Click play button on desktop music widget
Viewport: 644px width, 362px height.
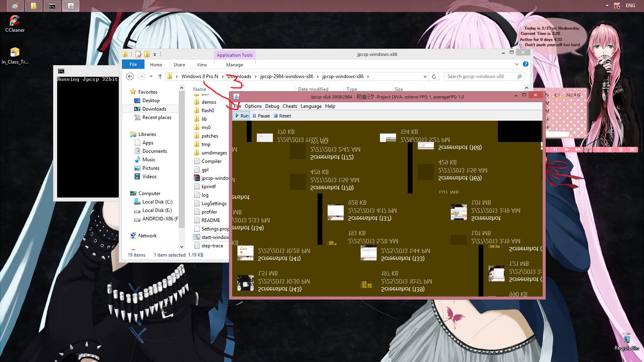point(567,150)
